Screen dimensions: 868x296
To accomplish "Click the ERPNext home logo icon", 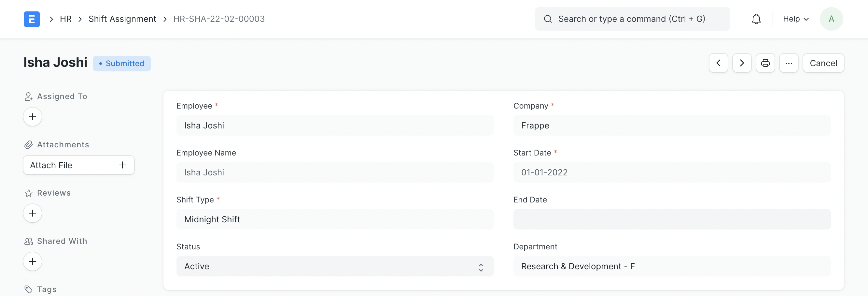I will click(32, 19).
